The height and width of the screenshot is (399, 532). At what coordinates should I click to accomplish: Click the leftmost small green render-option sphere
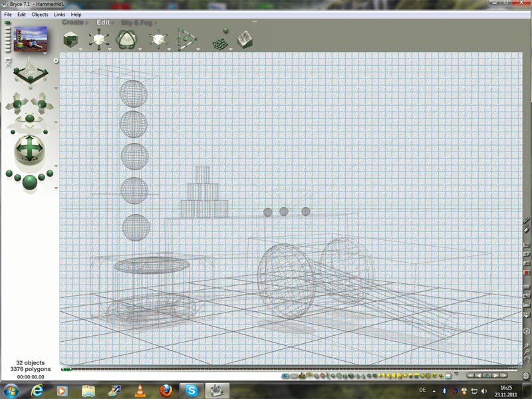[x=9, y=174]
